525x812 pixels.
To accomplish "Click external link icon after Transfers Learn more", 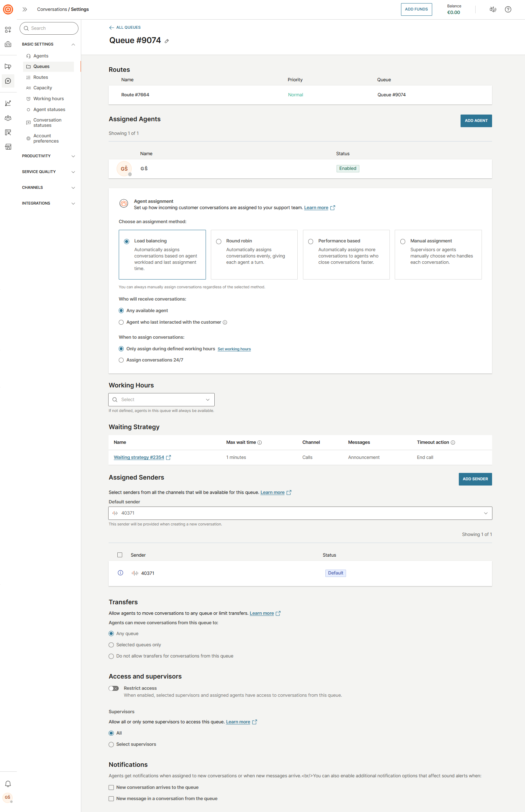I will pos(278,613).
